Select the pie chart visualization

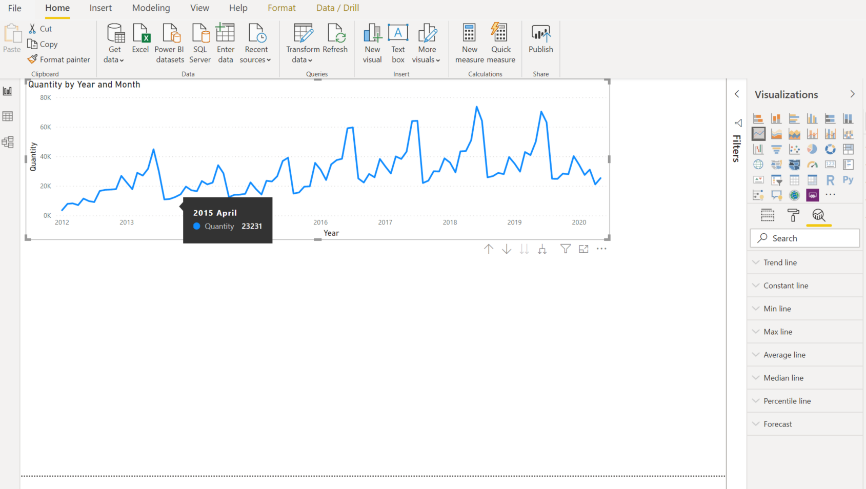pyautogui.click(x=812, y=149)
